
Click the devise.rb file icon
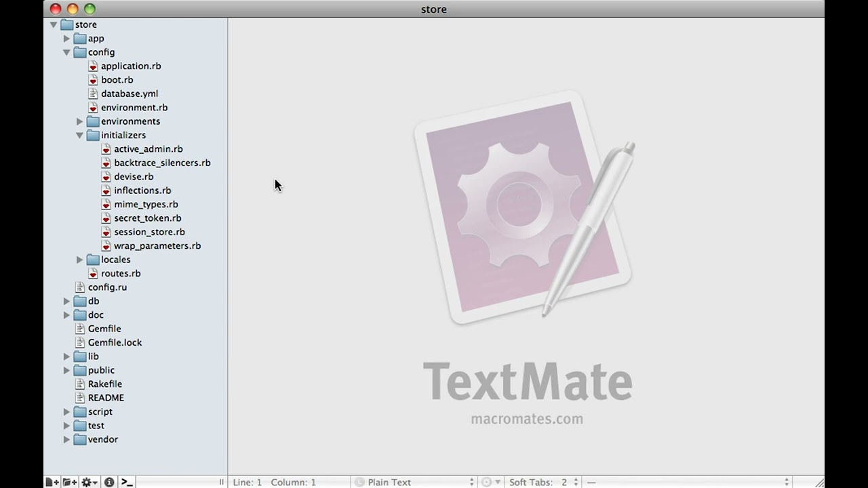point(106,176)
